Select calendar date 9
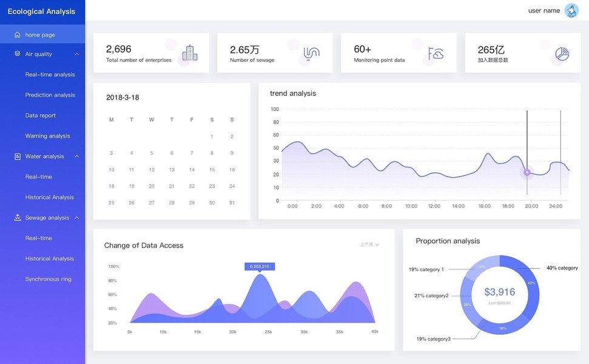The image size is (589, 364). 232,153
